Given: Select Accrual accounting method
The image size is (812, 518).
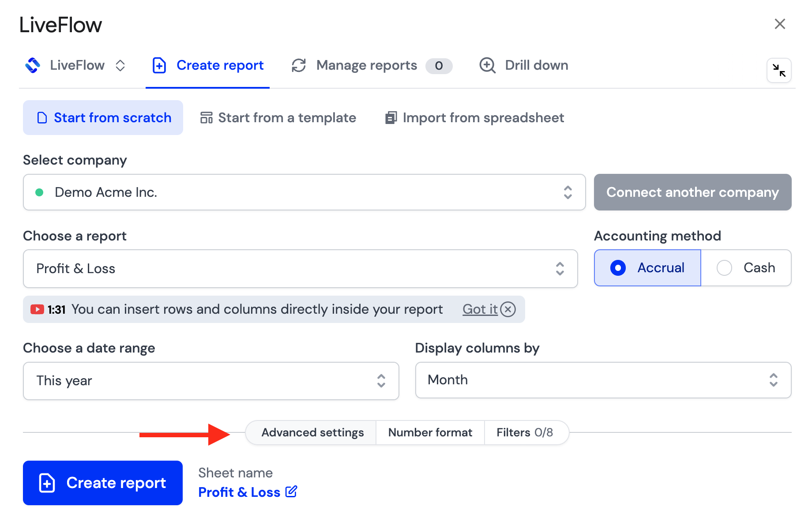Looking at the screenshot, I should pyautogui.click(x=647, y=268).
